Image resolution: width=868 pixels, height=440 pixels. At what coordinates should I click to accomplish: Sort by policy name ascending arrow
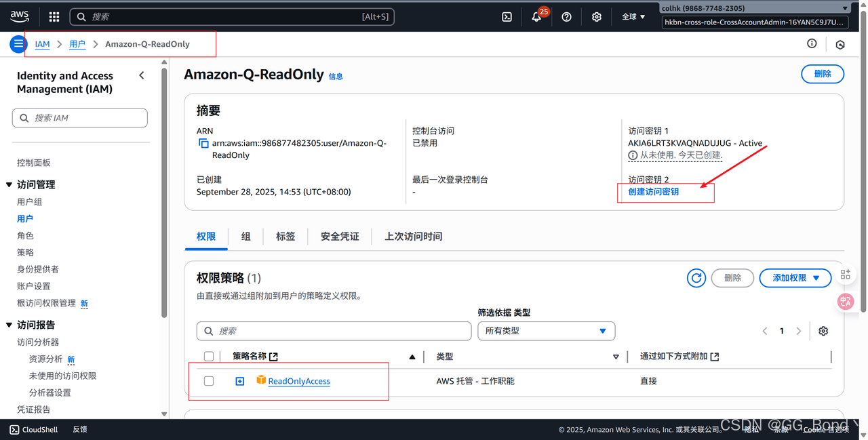[x=412, y=357]
